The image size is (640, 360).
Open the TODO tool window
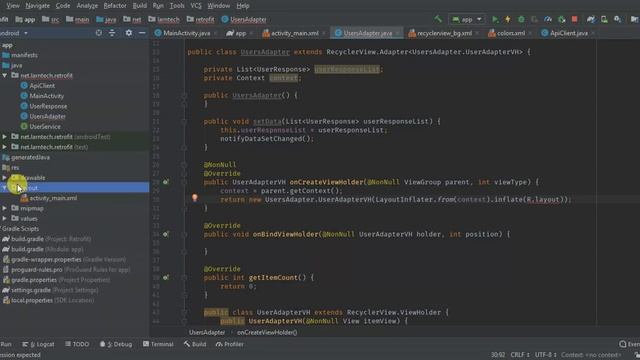tap(77, 344)
